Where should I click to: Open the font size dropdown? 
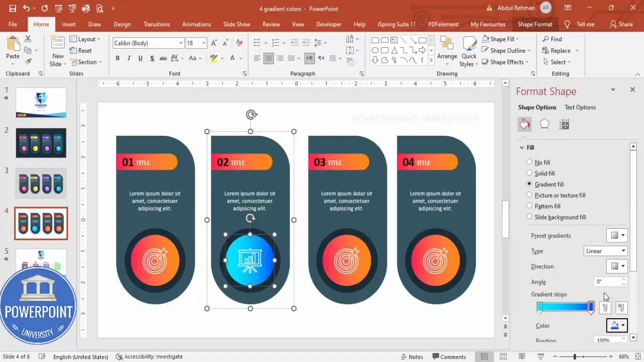[x=204, y=43]
